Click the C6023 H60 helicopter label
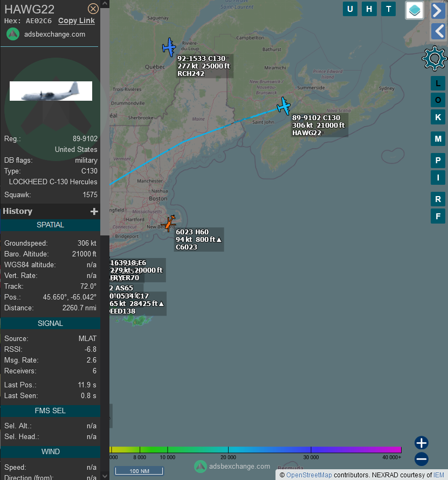Image resolution: width=448 pixels, height=480 pixels. (199, 239)
